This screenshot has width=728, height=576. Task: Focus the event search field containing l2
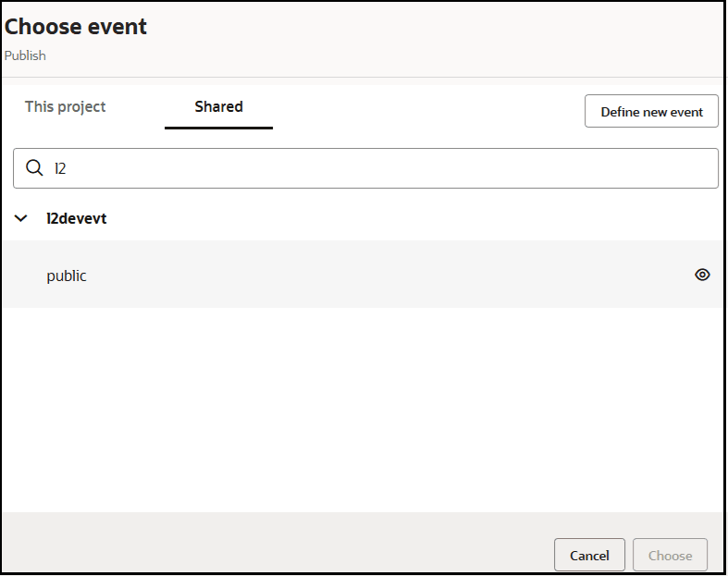[370, 168]
